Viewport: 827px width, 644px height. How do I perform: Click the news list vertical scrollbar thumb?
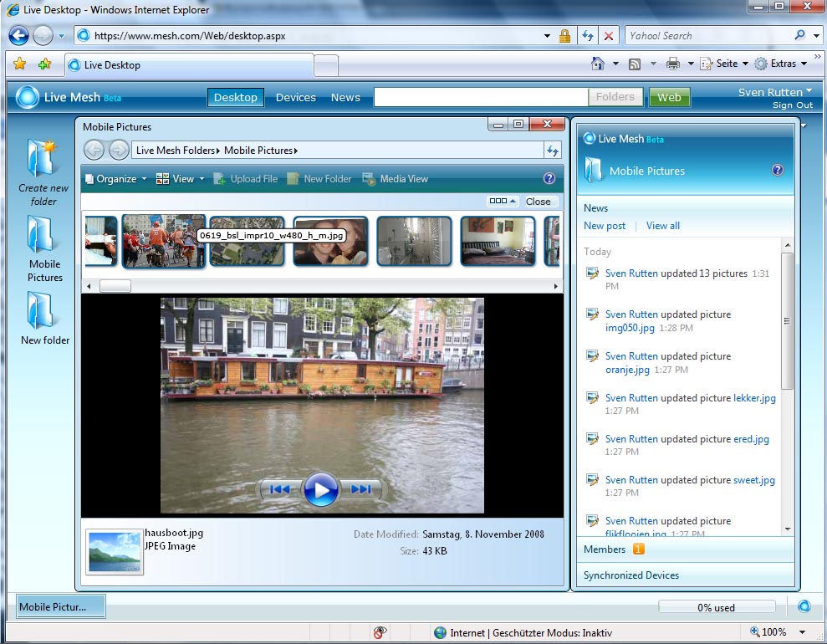(x=787, y=320)
